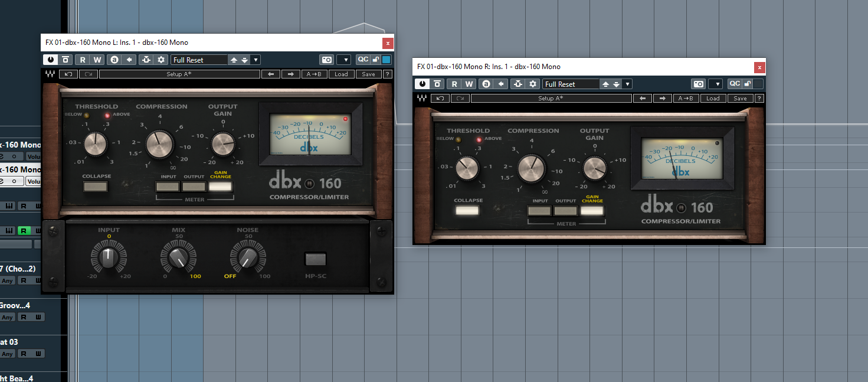Go to next preset arrow in Mono L Waves bar

click(x=290, y=74)
